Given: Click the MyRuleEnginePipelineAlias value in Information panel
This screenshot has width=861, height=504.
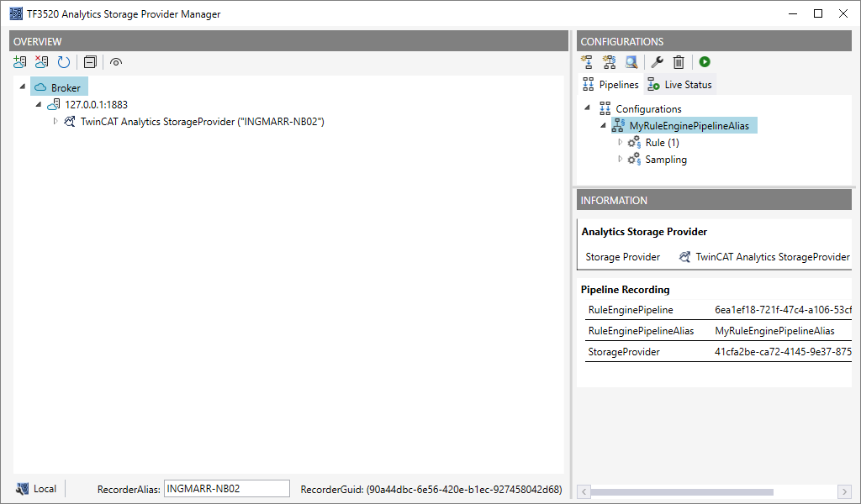Looking at the screenshot, I should 774,331.
